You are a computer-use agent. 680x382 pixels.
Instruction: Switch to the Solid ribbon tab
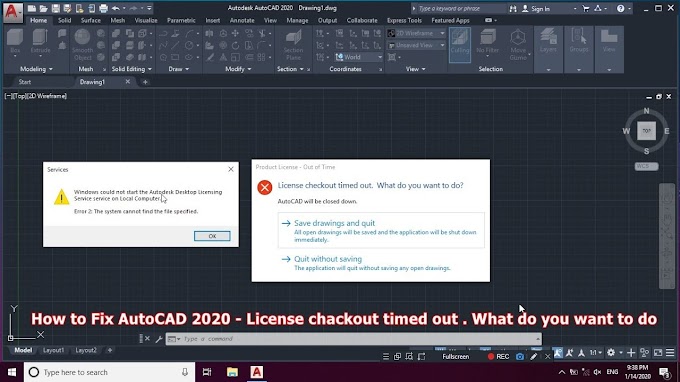click(x=64, y=20)
